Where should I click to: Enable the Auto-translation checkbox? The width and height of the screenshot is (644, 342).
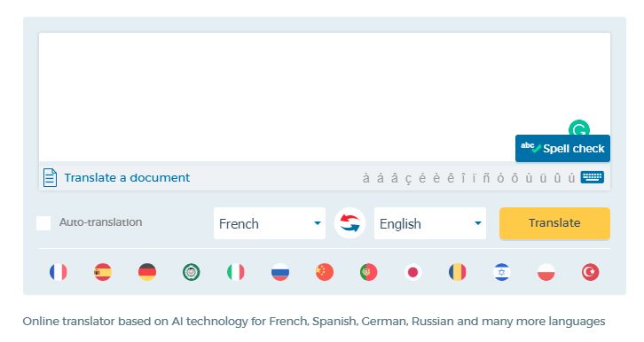(43, 223)
